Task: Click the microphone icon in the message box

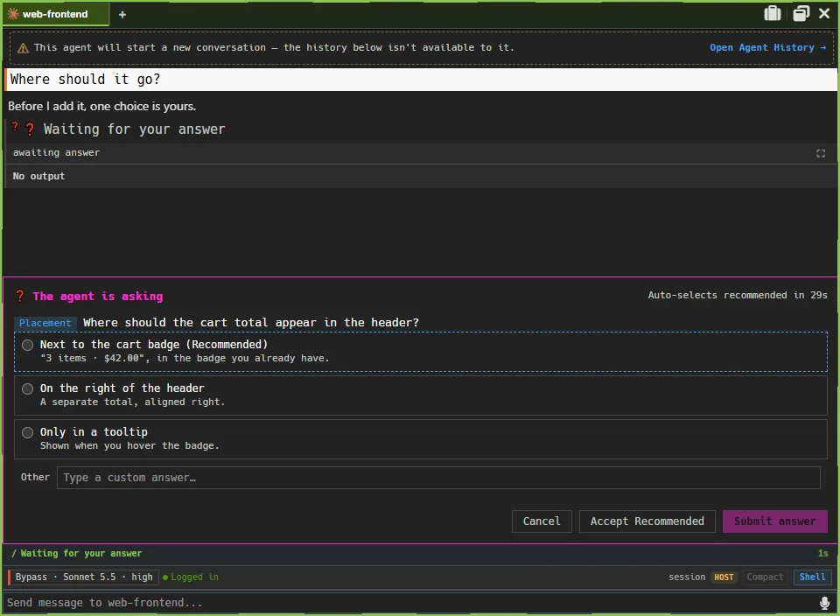Action: 824,603
